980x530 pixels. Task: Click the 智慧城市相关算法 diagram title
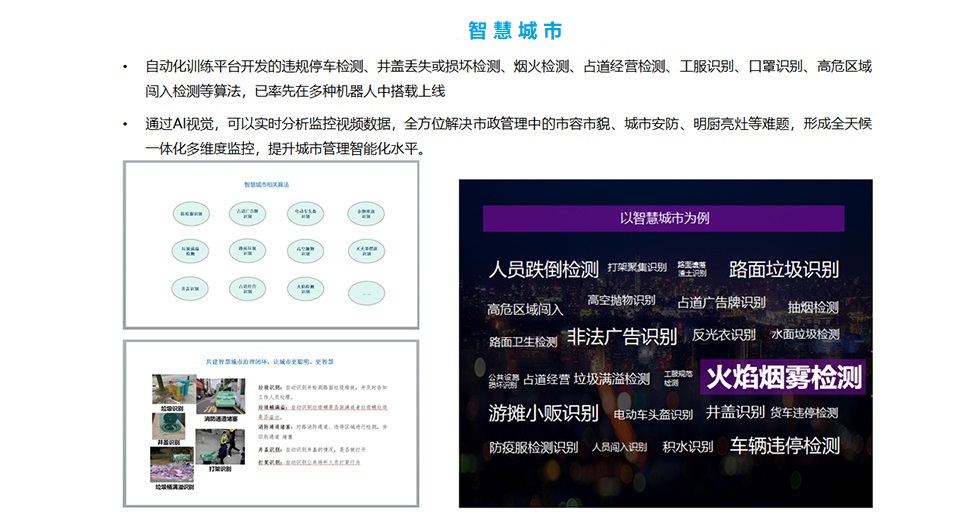click(267, 185)
